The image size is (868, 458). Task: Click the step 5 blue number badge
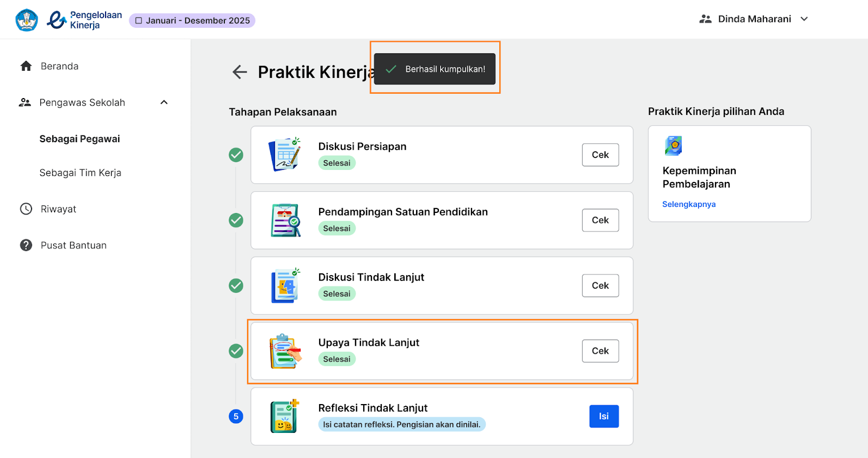pos(236,417)
